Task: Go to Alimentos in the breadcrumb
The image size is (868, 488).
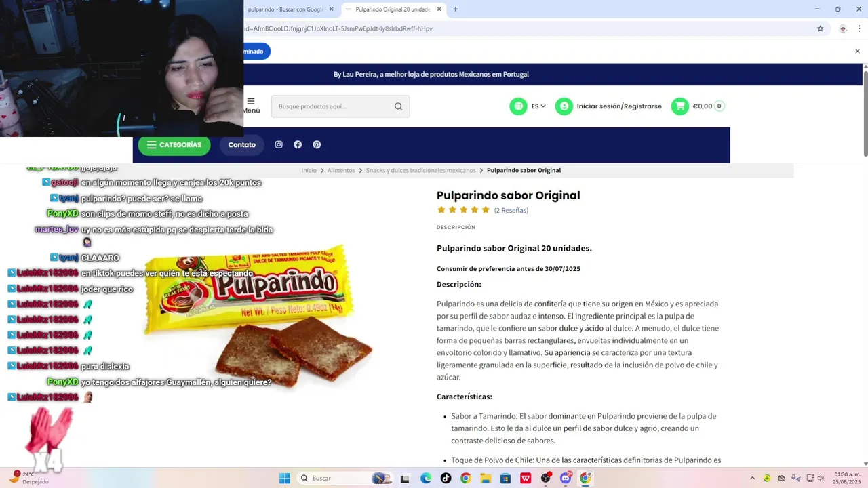Action: click(x=341, y=170)
